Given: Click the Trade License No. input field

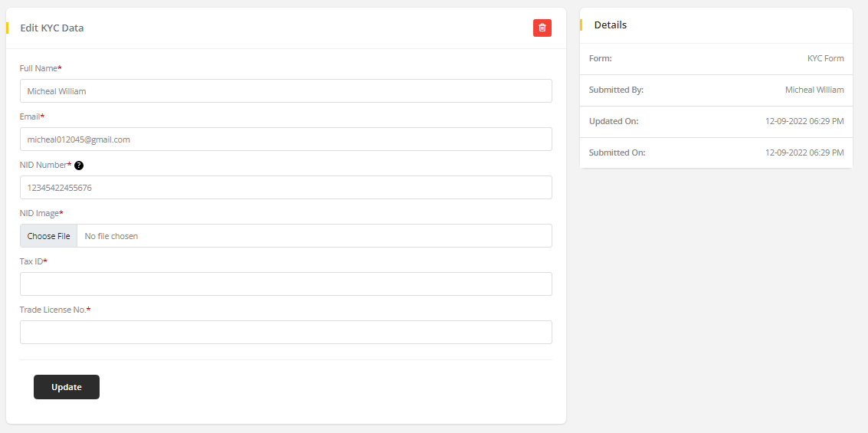Looking at the screenshot, I should [x=286, y=333].
